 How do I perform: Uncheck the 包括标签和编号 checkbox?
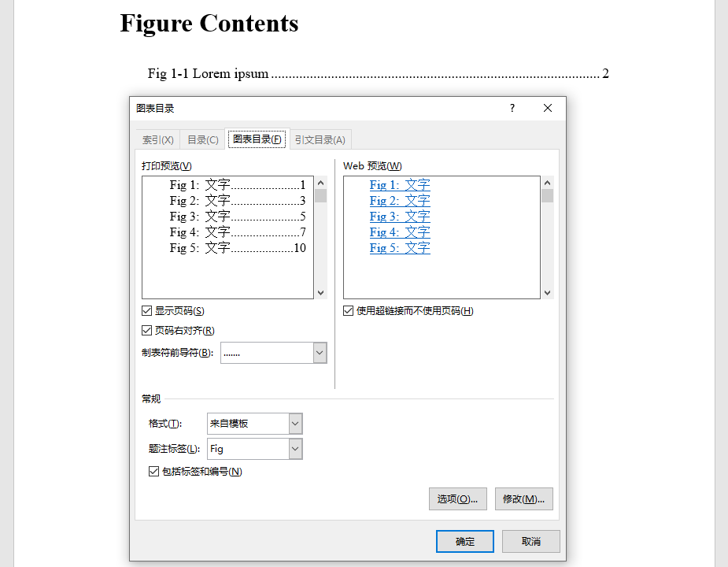[153, 471]
